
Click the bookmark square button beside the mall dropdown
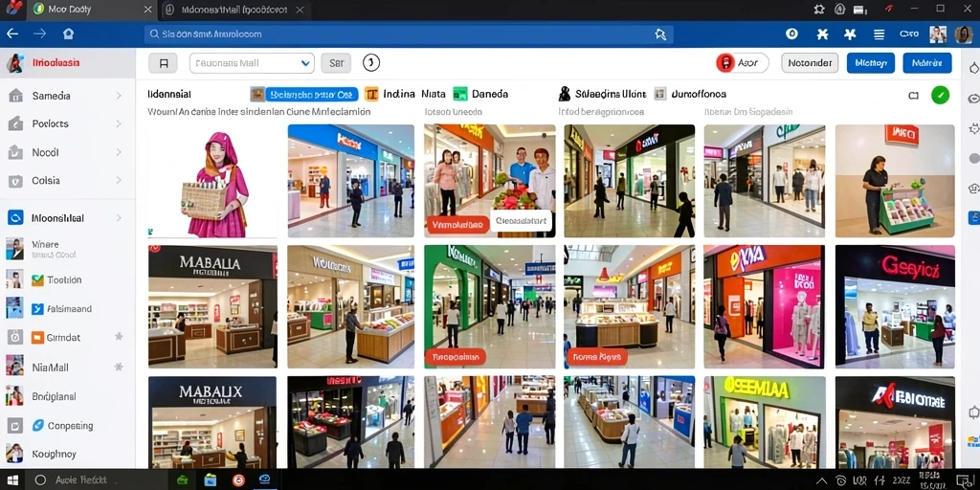(x=163, y=63)
